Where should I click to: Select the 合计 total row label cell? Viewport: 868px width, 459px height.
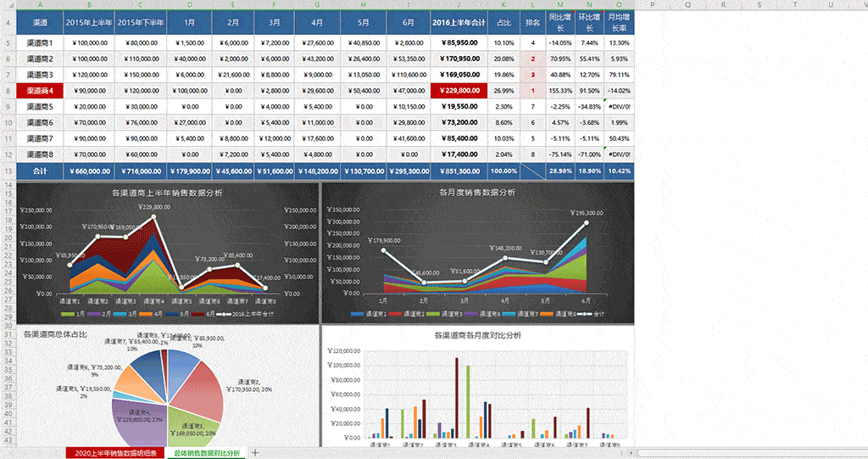pyautogui.click(x=40, y=171)
